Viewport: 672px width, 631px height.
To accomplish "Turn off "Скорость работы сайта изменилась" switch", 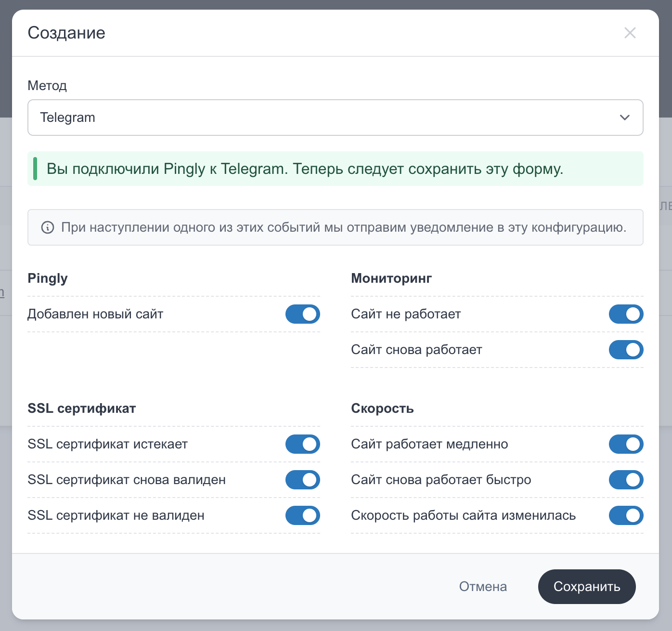I will (626, 515).
